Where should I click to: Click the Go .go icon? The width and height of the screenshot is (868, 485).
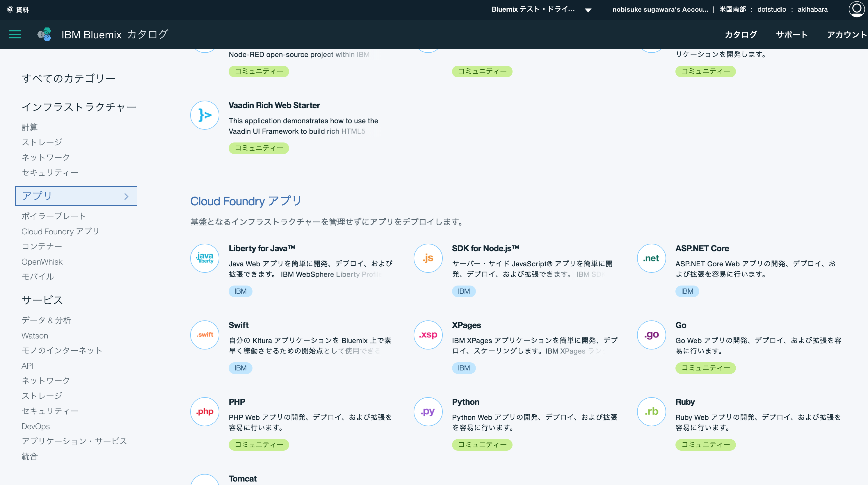pos(651,335)
